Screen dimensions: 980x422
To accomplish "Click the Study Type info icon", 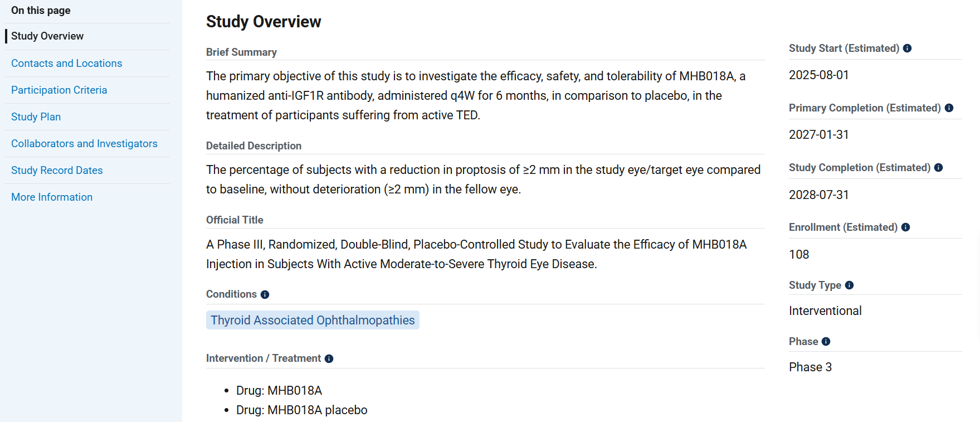I will tap(849, 285).
